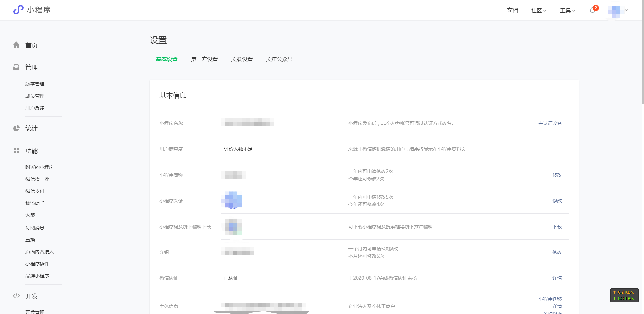Viewport: 644px width, 314px height.
Task: Open 小程序插件 in the sidebar
Action: (x=37, y=264)
